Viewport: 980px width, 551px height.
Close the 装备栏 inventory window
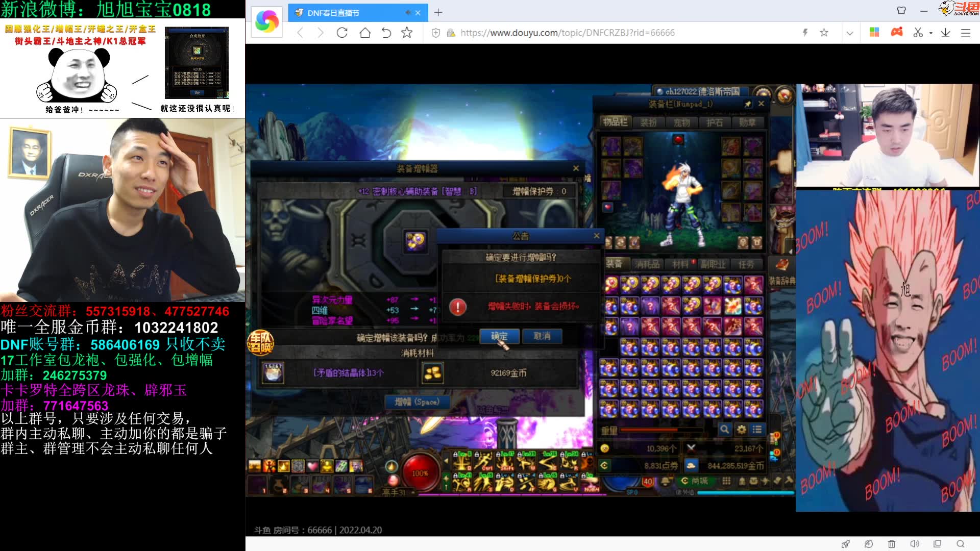761,104
